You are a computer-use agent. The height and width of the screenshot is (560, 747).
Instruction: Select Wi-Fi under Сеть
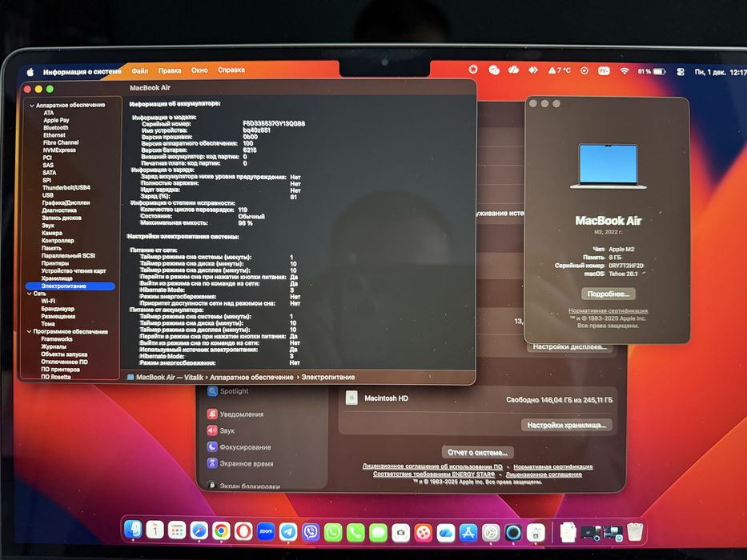(48, 302)
